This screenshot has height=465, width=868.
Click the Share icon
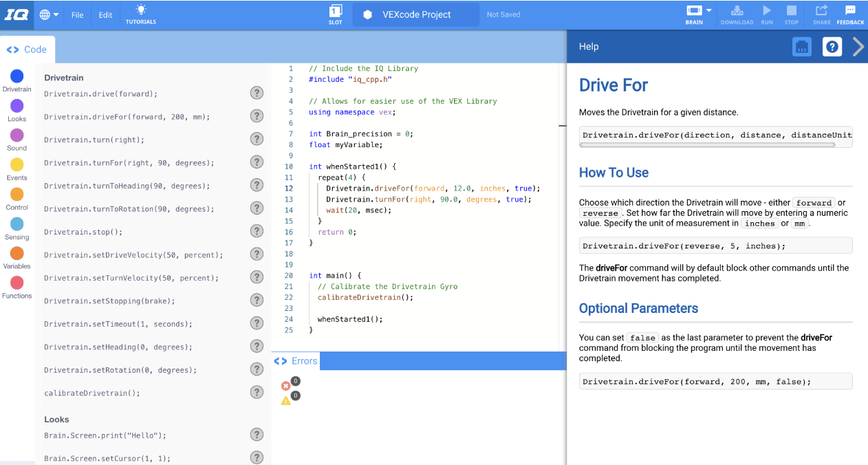click(x=821, y=14)
